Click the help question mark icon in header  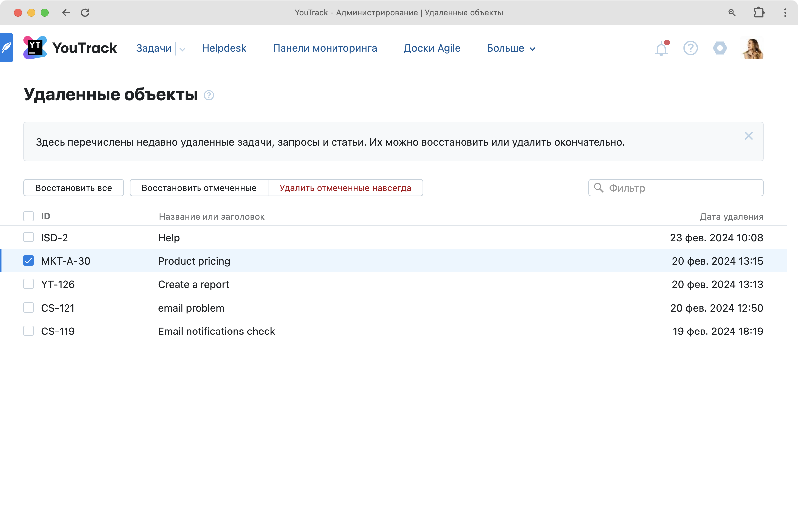[x=690, y=48]
